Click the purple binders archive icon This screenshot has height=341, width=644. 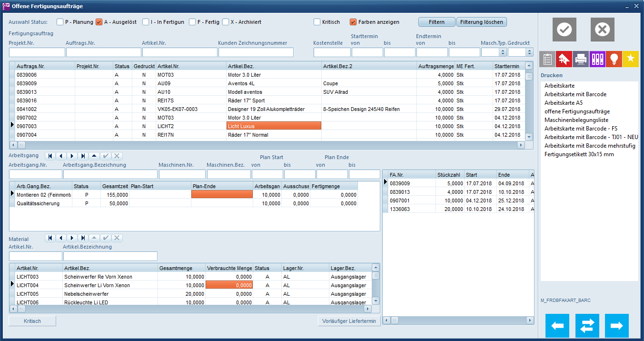click(x=597, y=60)
